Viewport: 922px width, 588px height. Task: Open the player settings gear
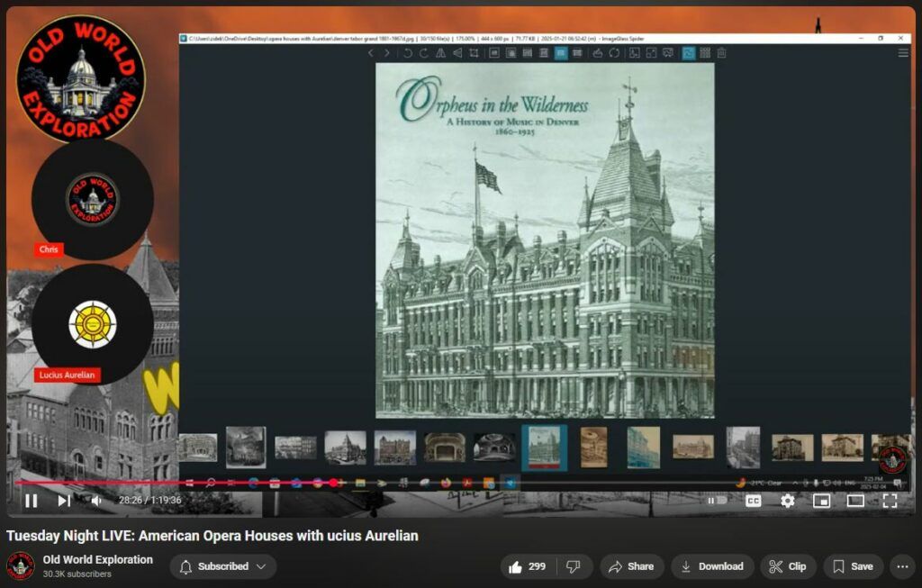(x=787, y=501)
